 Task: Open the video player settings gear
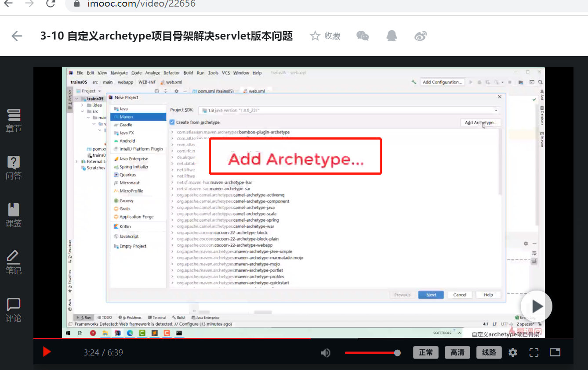(513, 352)
